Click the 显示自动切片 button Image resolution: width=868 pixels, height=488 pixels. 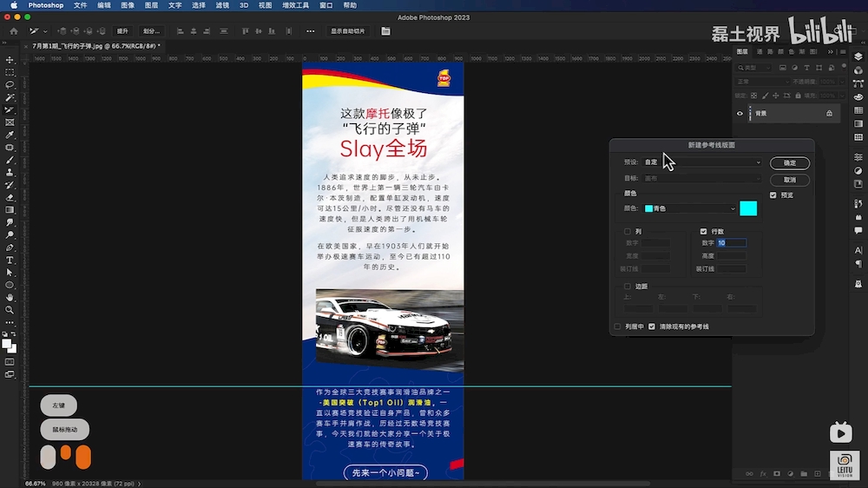pyautogui.click(x=348, y=31)
